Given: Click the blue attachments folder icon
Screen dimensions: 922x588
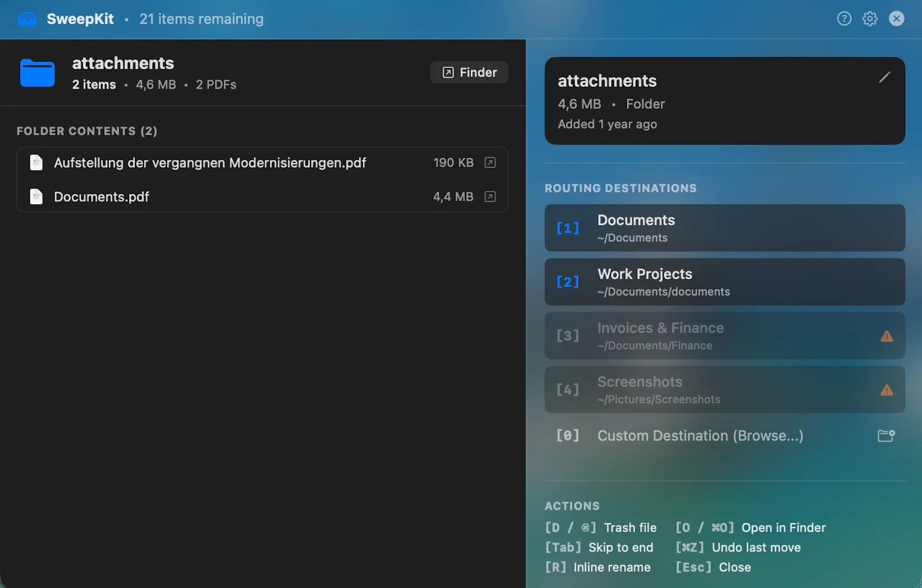Looking at the screenshot, I should (x=37, y=73).
